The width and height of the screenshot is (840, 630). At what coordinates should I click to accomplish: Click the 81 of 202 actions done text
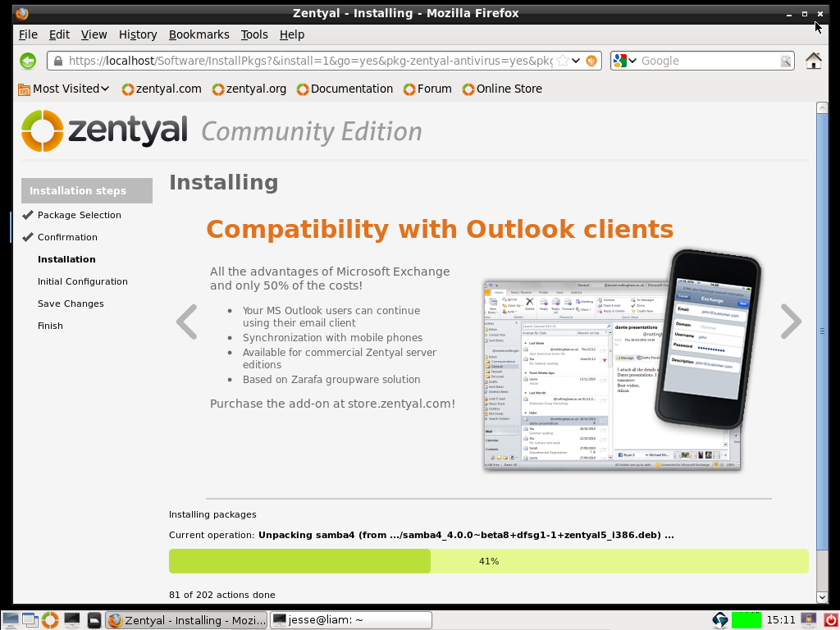pyautogui.click(x=221, y=595)
